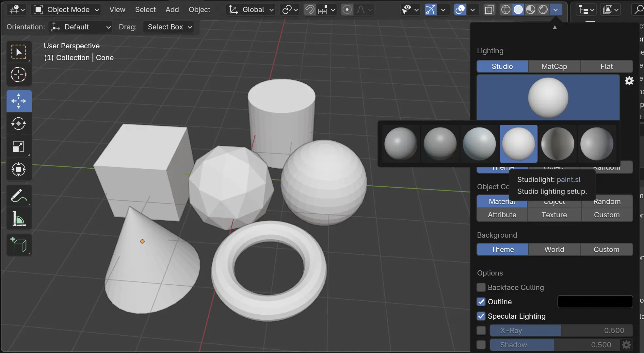Toggle X-ray view icon in header
This screenshot has width=644, height=353.
pyautogui.click(x=489, y=10)
